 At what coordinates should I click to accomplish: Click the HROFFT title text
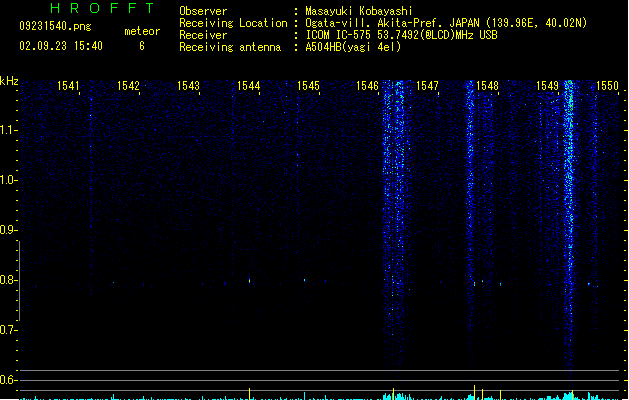point(102,8)
